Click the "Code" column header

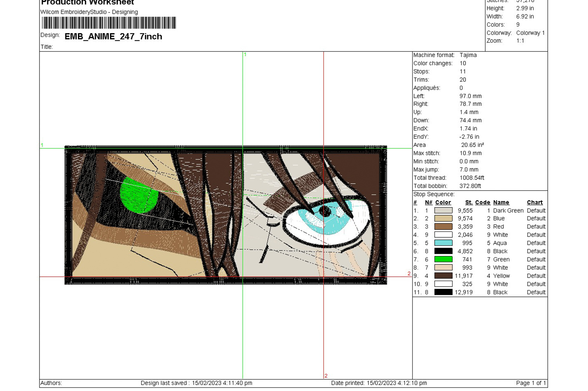pyautogui.click(x=483, y=202)
